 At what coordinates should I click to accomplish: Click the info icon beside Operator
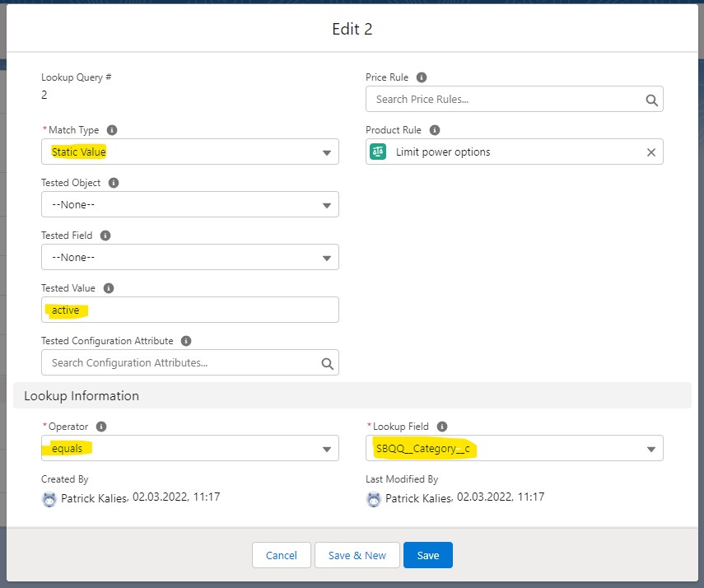(101, 427)
